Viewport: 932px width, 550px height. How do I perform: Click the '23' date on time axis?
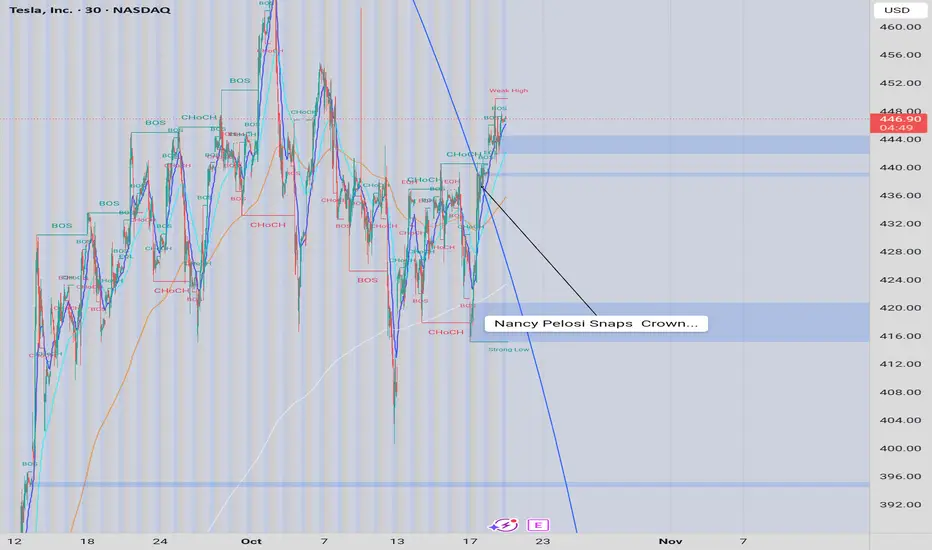[x=543, y=541]
